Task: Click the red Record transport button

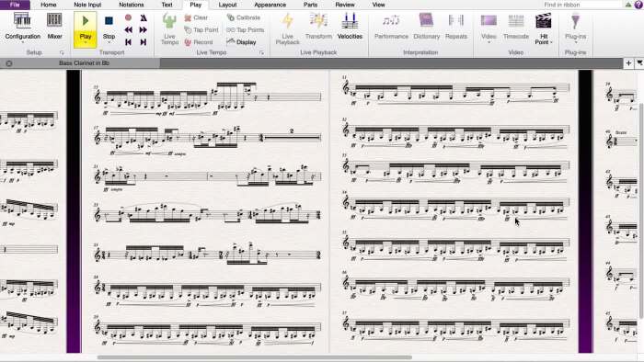Action: click(x=128, y=17)
